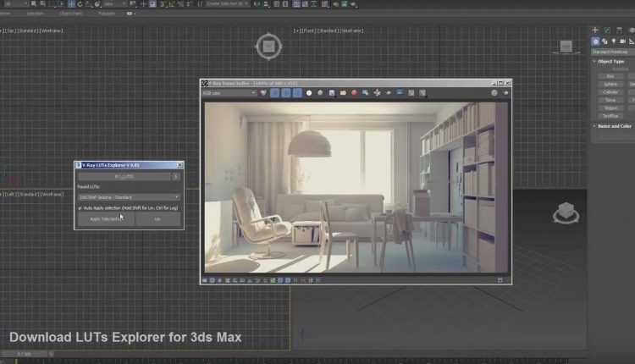This screenshot has height=364, width=635.
Task: Click the Teapot primitive button
Action: (610, 108)
